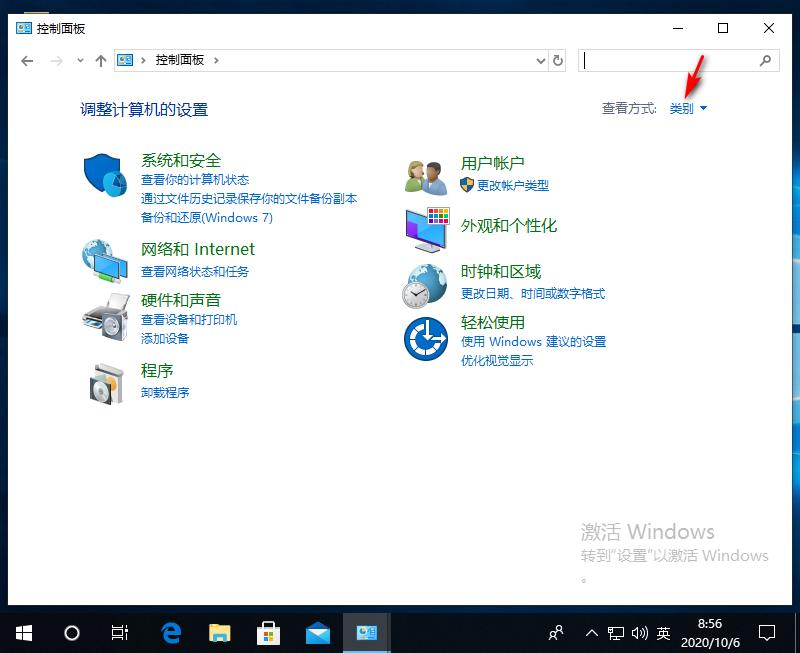Open Microsoft Store from the taskbar
Image resolution: width=800 pixels, height=653 pixels.
[268, 633]
